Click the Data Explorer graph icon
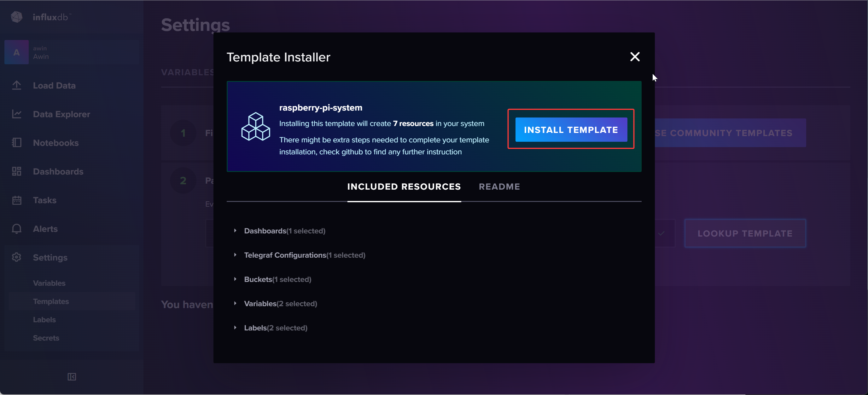The height and width of the screenshot is (395, 868). pyautogui.click(x=16, y=114)
